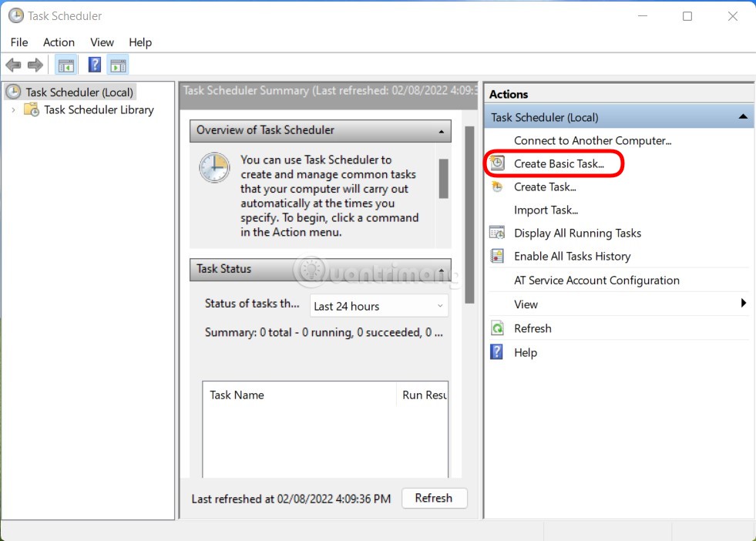Image resolution: width=756 pixels, height=541 pixels.
Task: Open Help via the blue question-mark toolbar icon
Action: click(x=95, y=65)
